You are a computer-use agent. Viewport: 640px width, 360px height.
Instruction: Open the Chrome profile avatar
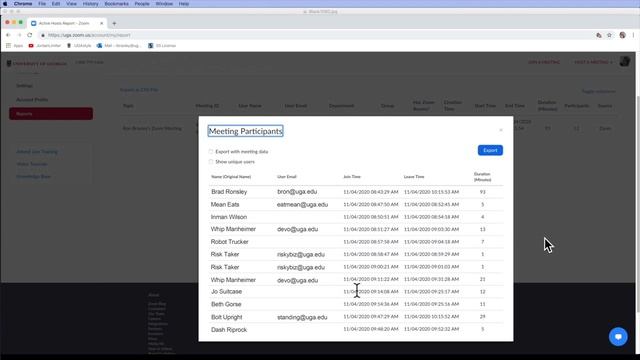622,35
